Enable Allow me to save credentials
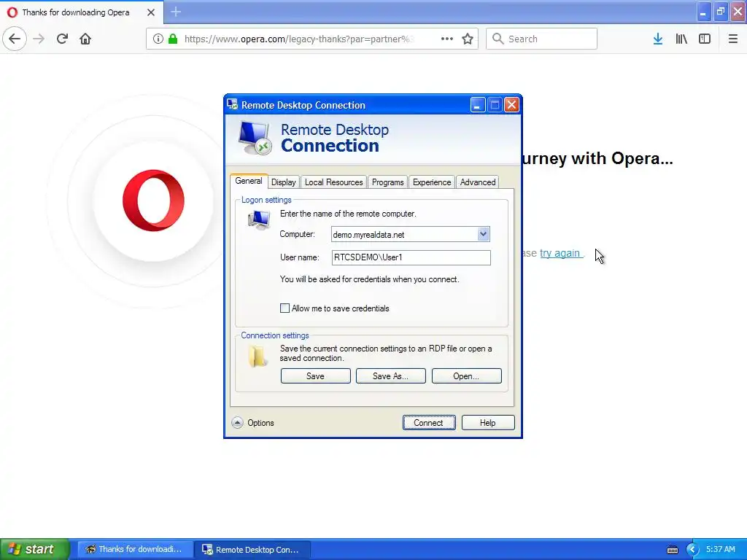Screen dimensions: 747x560 click(x=285, y=308)
